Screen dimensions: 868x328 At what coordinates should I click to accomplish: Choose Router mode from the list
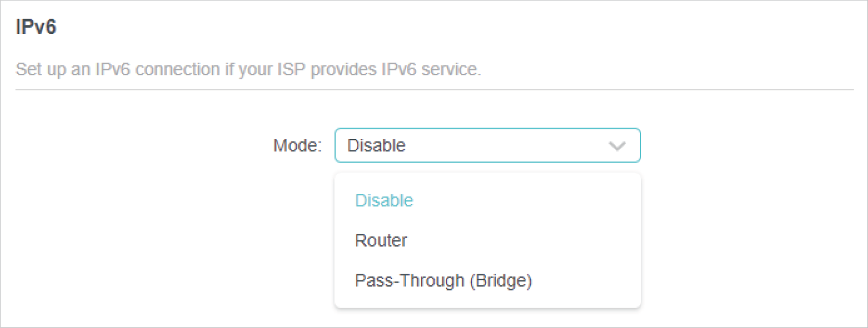coord(381,240)
